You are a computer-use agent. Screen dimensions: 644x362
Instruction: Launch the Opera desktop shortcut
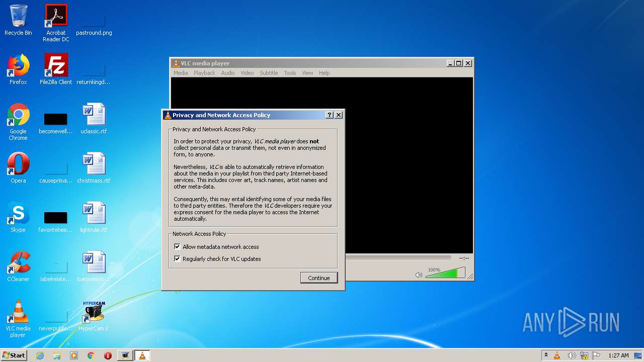[x=18, y=168]
